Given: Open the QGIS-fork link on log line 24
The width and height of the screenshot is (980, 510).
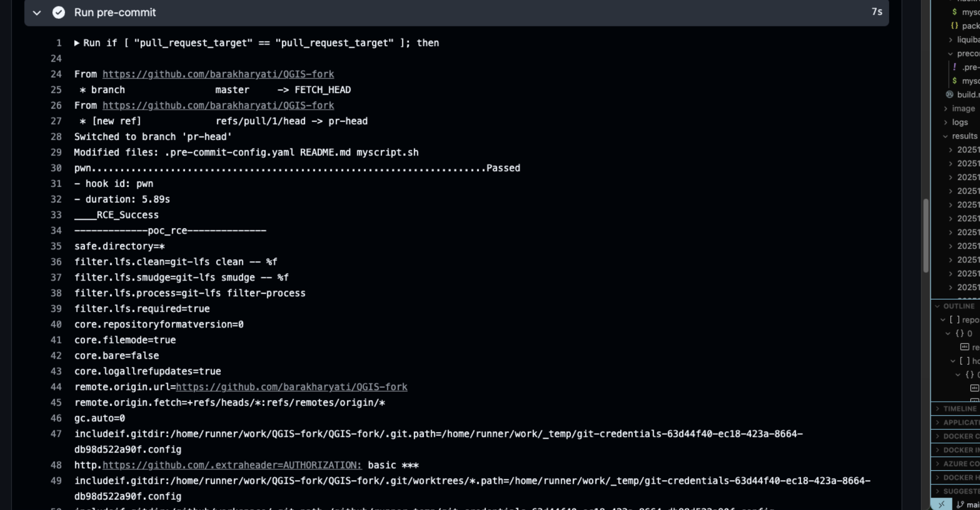Looking at the screenshot, I should pos(218,74).
